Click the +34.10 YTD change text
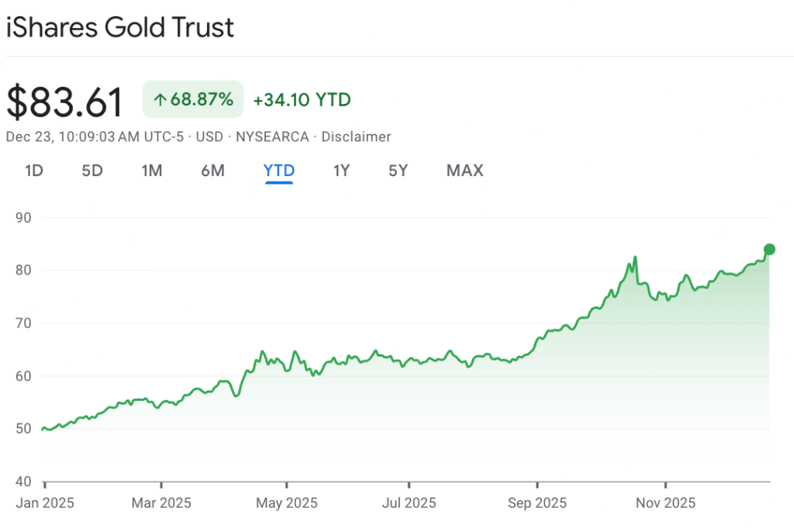Viewport: 794px width, 532px height. (x=302, y=100)
